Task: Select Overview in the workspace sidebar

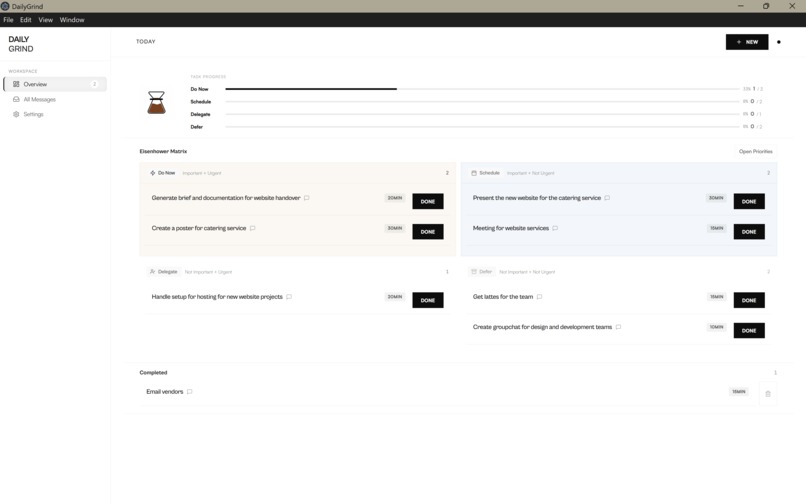Action: pos(55,84)
